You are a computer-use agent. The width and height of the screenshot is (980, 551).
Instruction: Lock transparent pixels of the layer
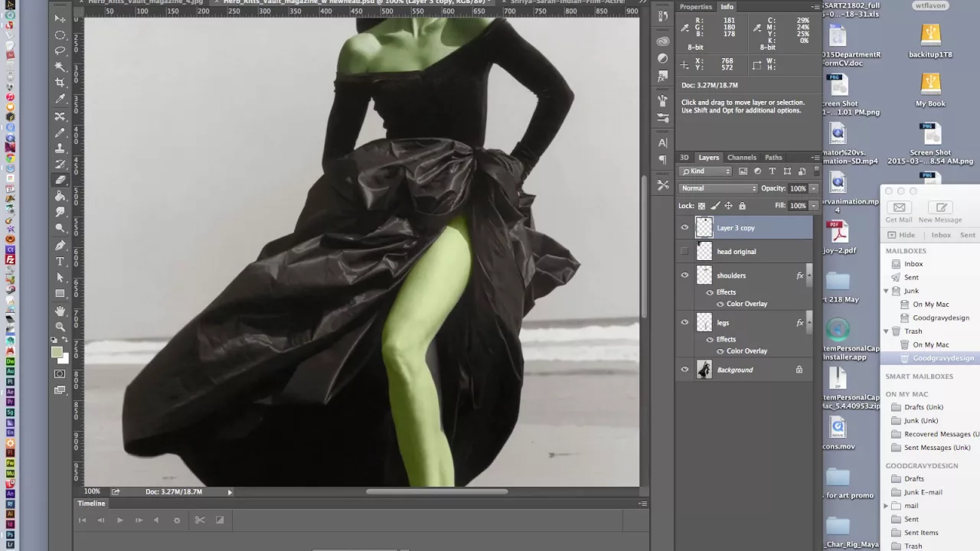click(x=701, y=206)
